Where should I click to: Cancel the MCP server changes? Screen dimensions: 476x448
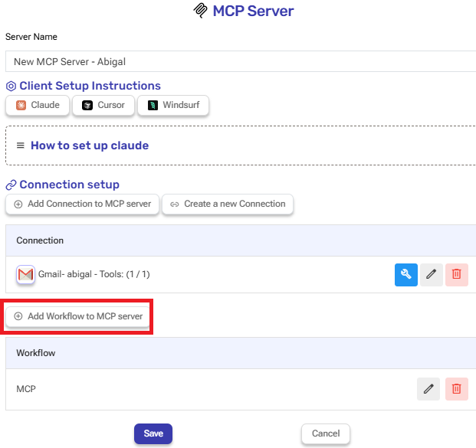326,433
